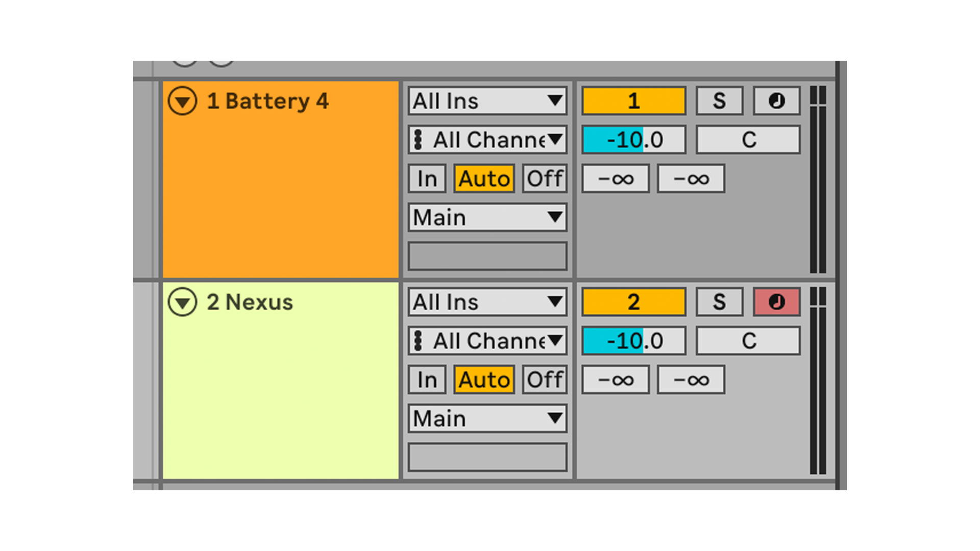Select the 2 Nexus track name
The width and height of the screenshot is (980, 551).
coord(250,302)
